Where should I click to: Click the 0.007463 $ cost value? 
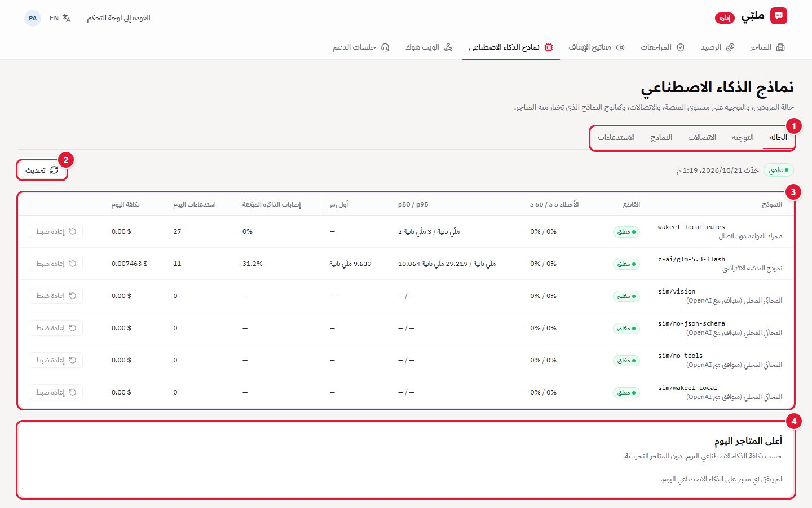click(x=130, y=264)
